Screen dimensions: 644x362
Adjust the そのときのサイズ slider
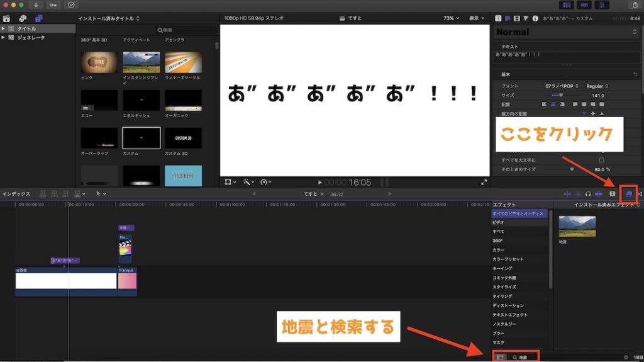tap(571, 169)
